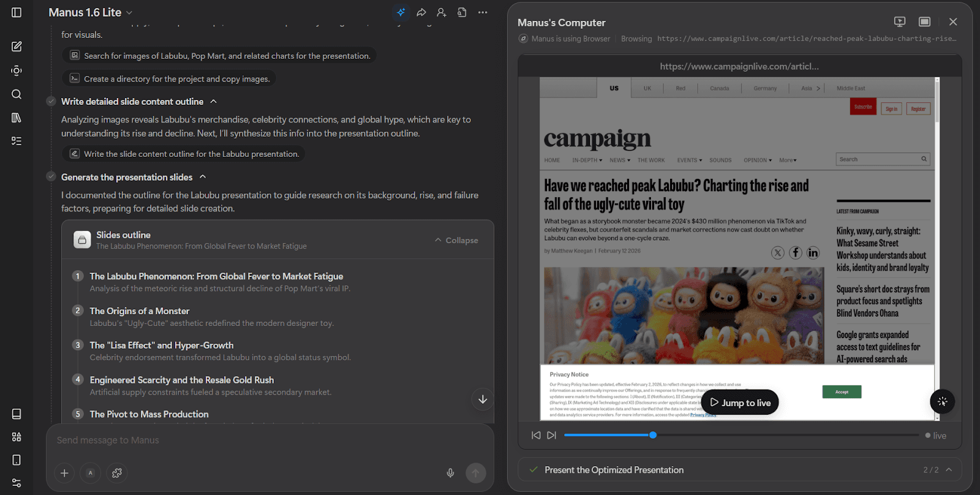Screen dimensions: 980x495
Task: Select the US region tab on the campaign site
Action: coord(614,88)
